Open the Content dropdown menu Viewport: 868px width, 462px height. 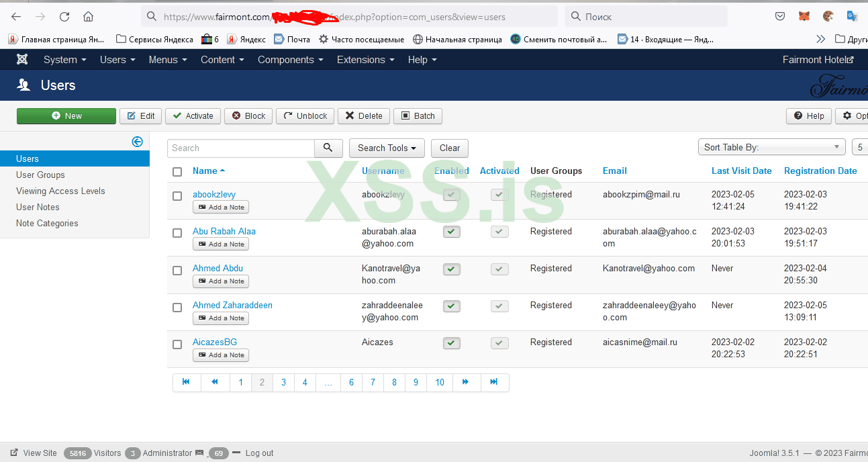coord(222,60)
